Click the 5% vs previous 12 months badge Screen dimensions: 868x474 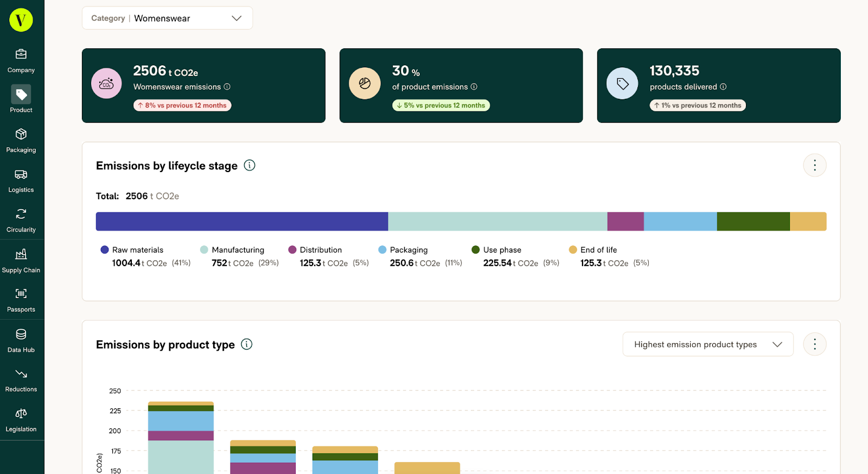click(441, 105)
